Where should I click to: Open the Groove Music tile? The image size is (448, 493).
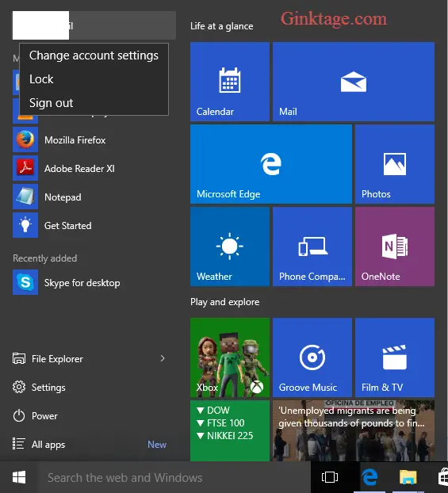[312, 357]
